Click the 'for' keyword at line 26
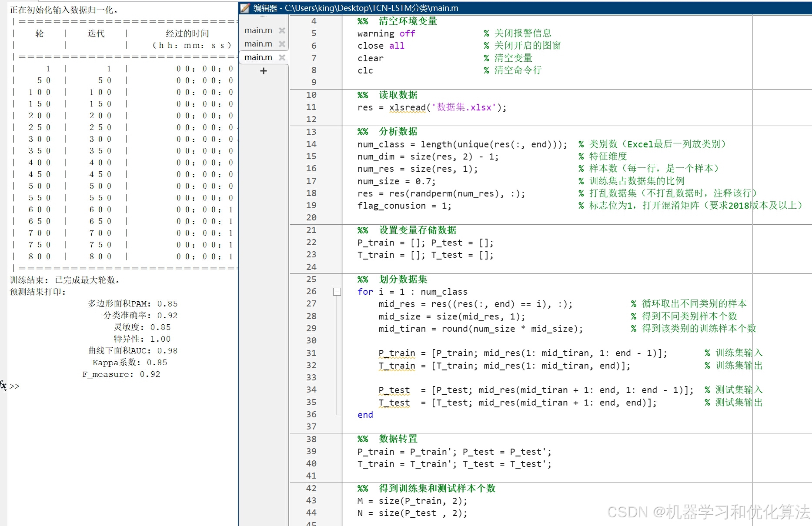This screenshot has width=812, height=526. point(365,292)
